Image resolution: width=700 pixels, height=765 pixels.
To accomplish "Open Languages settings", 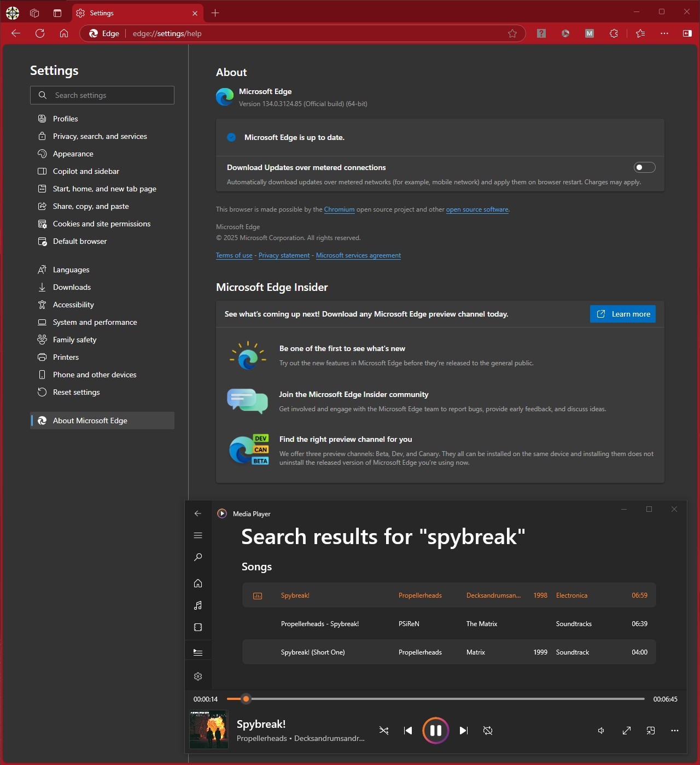I will pyautogui.click(x=102, y=270).
